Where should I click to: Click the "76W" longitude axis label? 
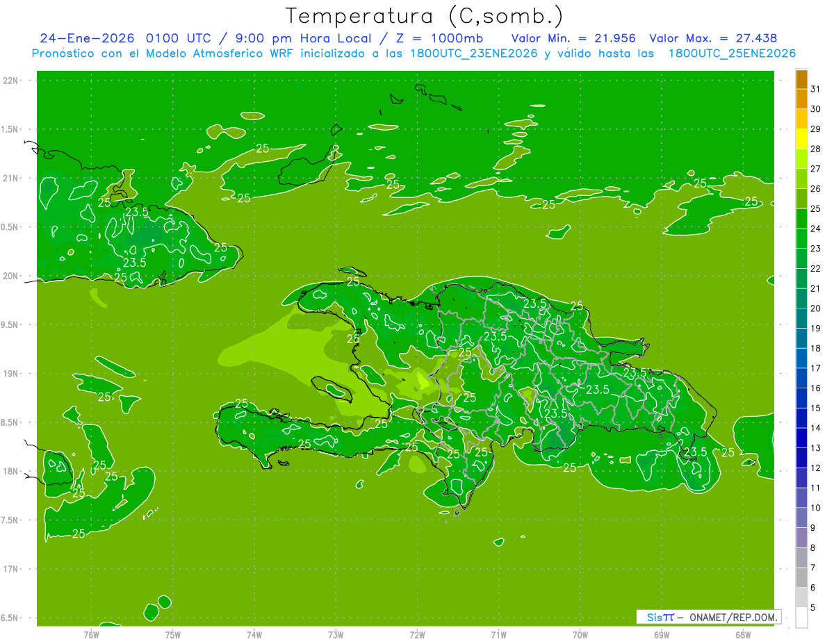tap(91, 635)
